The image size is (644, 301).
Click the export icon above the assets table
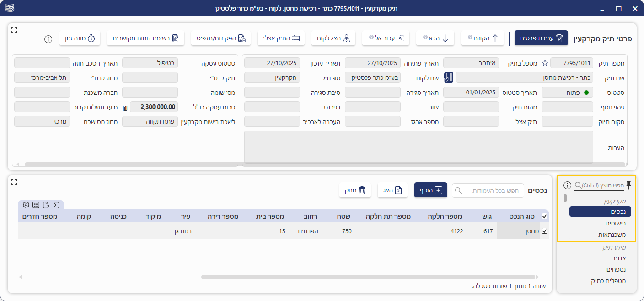coord(46,205)
